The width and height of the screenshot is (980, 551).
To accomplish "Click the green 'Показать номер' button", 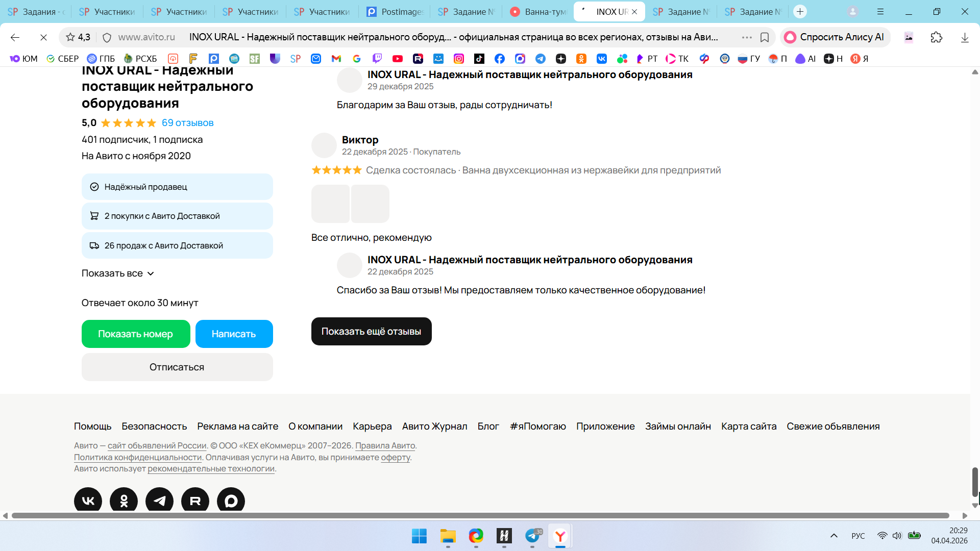I will (x=136, y=334).
